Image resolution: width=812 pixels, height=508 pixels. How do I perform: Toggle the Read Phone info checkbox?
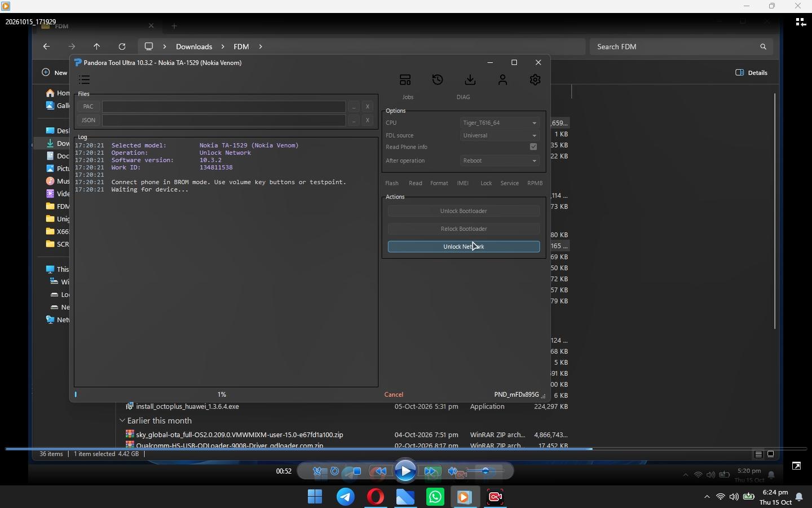[x=533, y=147]
